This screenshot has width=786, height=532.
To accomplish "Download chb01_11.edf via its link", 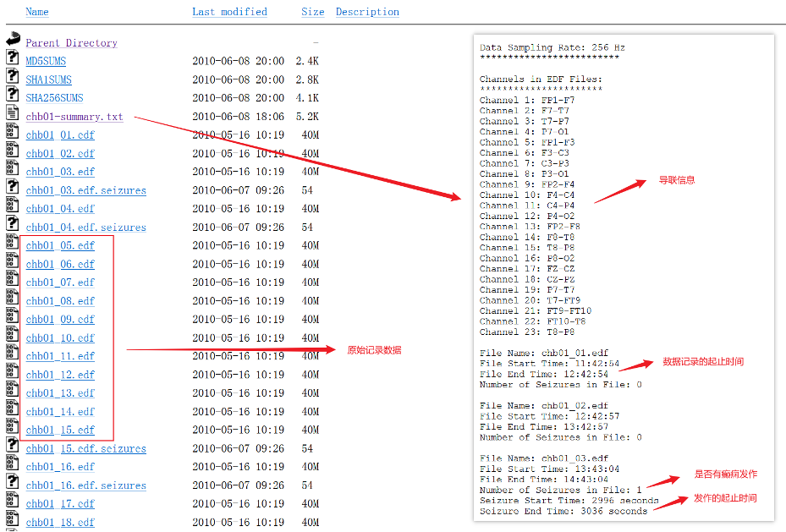I will (60, 356).
